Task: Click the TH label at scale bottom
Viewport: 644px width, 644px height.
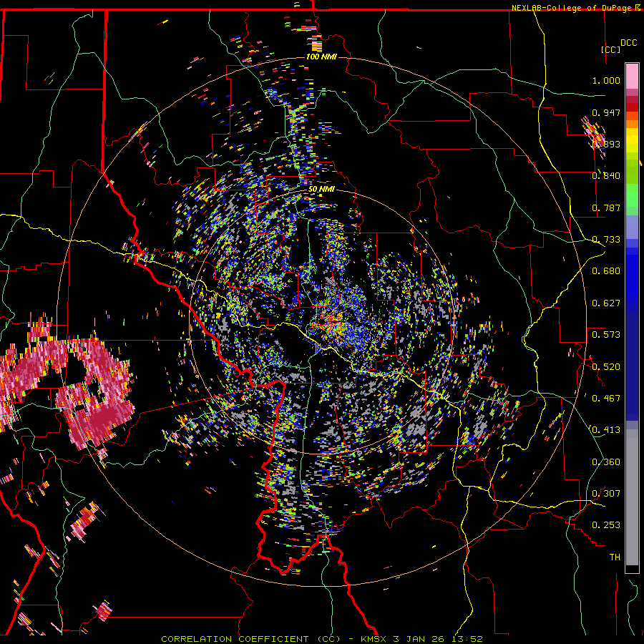Action: (x=615, y=557)
